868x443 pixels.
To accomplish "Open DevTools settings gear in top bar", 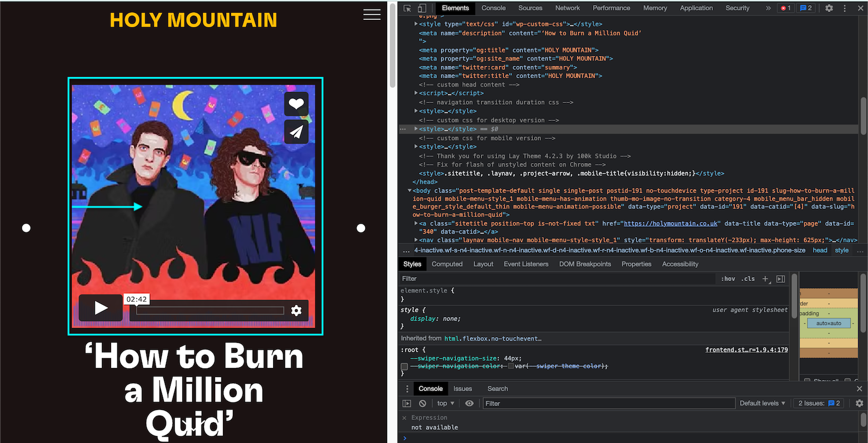I will pyautogui.click(x=829, y=8).
